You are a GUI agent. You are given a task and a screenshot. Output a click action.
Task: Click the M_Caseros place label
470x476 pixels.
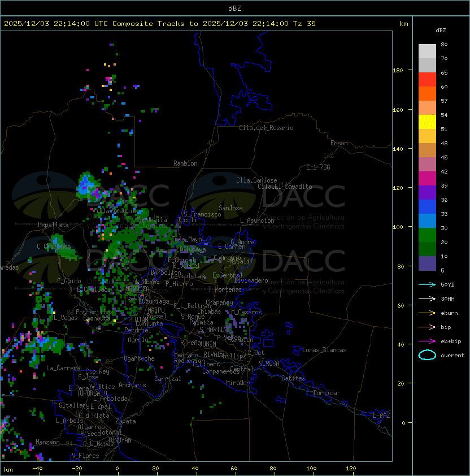coord(246,312)
